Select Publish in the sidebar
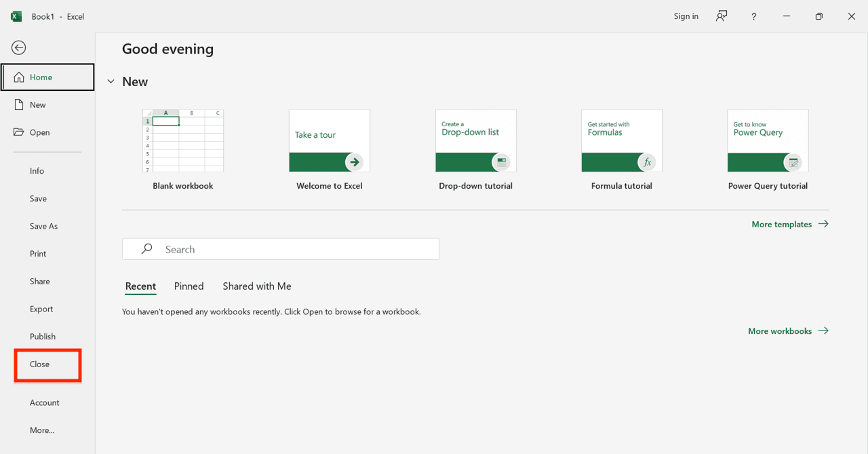 47,337
